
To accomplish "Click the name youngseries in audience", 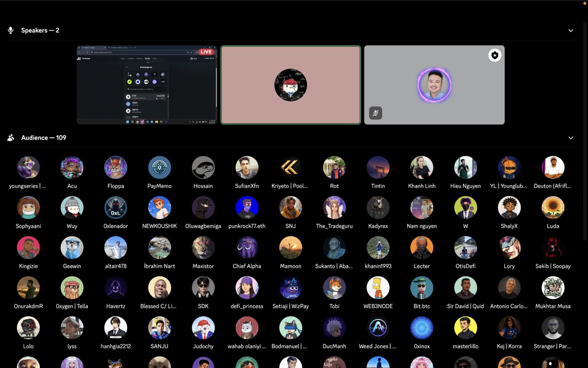I will [28, 186].
